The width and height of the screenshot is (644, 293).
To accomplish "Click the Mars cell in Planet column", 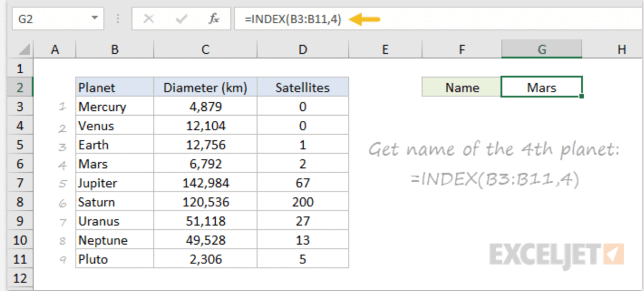I will 115,164.
